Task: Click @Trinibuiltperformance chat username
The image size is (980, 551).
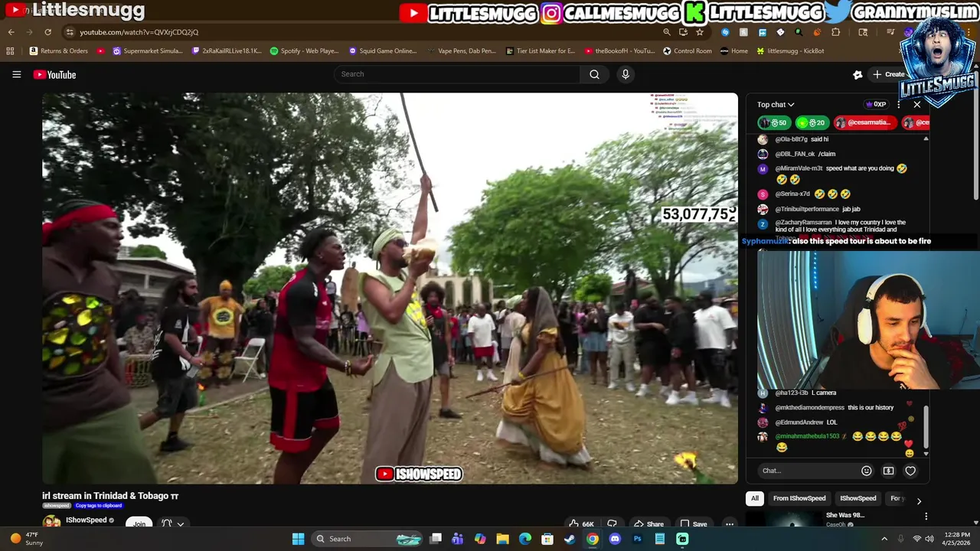Action: click(x=807, y=209)
